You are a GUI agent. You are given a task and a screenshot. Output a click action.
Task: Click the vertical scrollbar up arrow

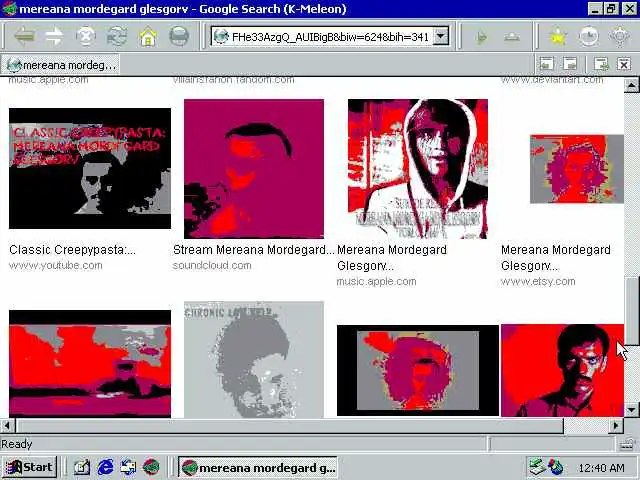(x=631, y=85)
